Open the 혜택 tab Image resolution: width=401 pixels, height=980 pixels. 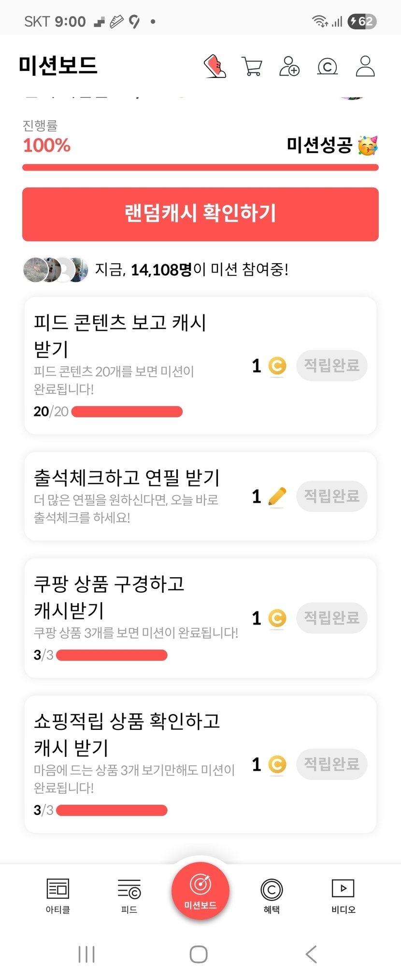[272, 895]
